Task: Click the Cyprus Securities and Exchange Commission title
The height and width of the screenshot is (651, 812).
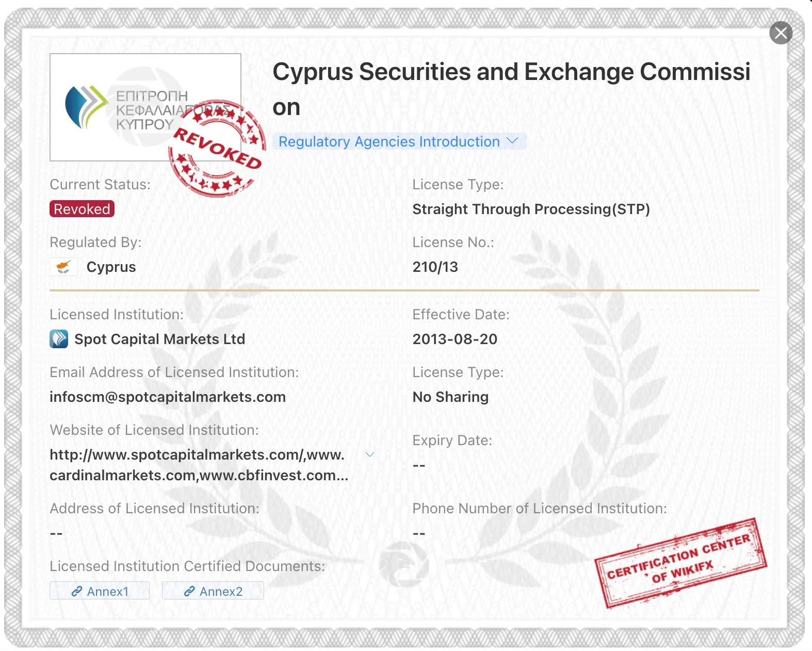Action: pyautogui.click(x=511, y=89)
